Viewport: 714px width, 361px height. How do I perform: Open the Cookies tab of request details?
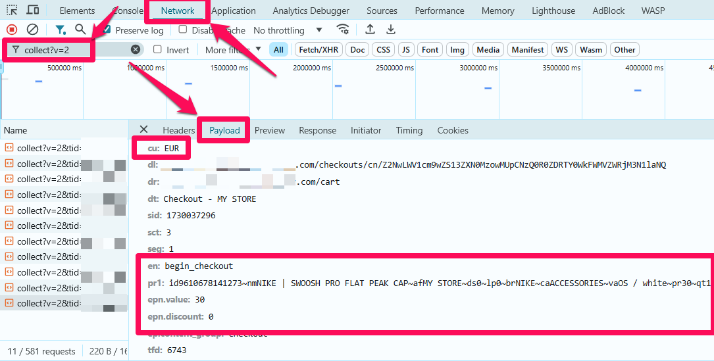[453, 131]
